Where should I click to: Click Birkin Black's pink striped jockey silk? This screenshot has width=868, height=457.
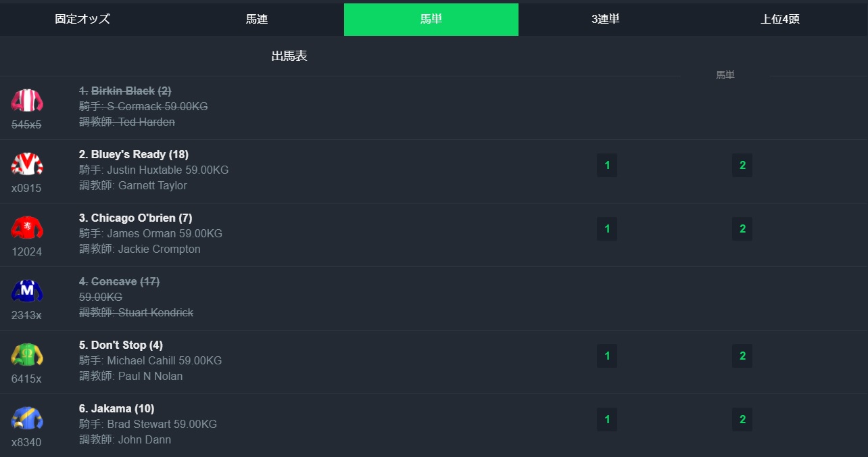click(27, 101)
